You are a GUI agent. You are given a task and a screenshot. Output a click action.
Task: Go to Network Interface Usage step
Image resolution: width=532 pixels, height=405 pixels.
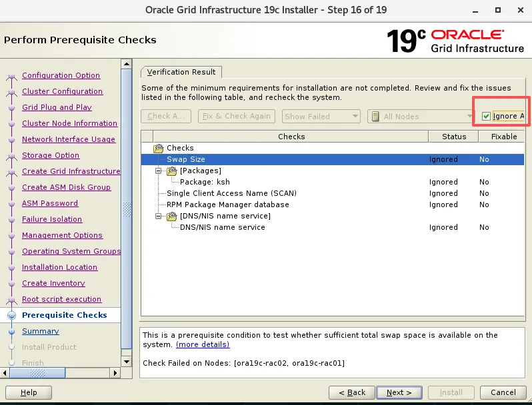pos(69,139)
